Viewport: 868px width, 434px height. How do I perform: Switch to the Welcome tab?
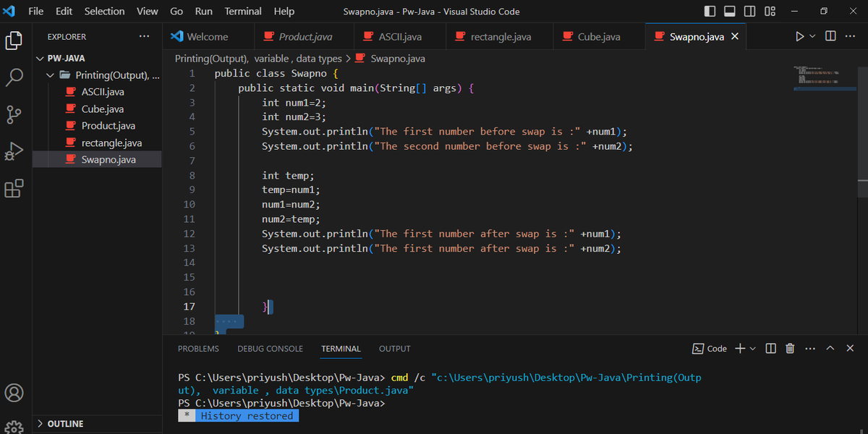(x=208, y=37)
